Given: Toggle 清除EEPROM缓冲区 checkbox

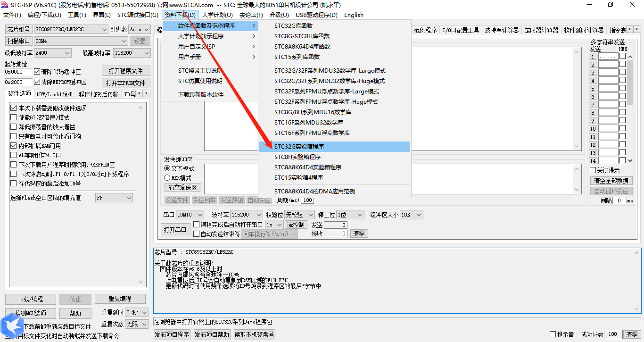Looking at the screenshot, I should 37,82.
